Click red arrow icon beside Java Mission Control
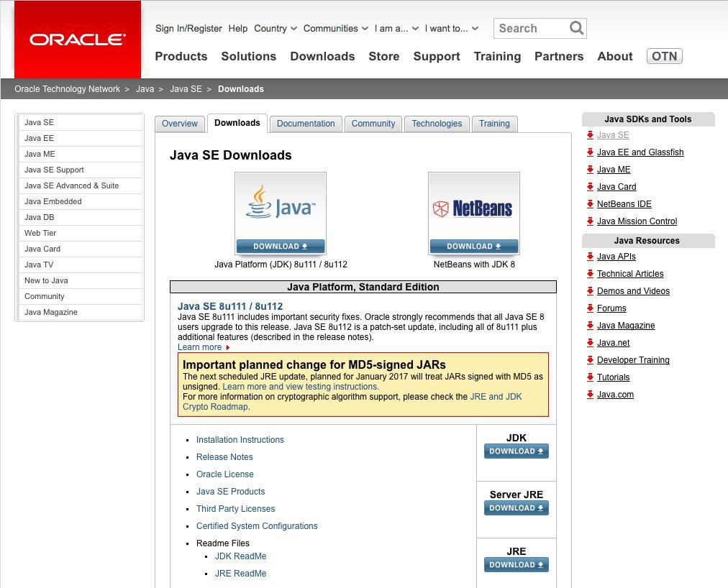Viewport: 728px width, 588px height. pyautogui.click(x=590, y=221)
